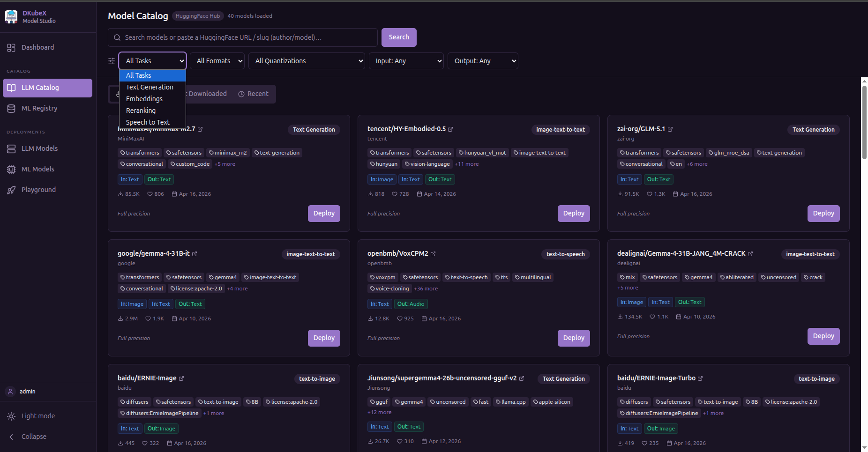Open google/gemma-4-31B-it external link icon
Image resolution: width=868 pixels, height=452 pixels.
tap(195, 254)
